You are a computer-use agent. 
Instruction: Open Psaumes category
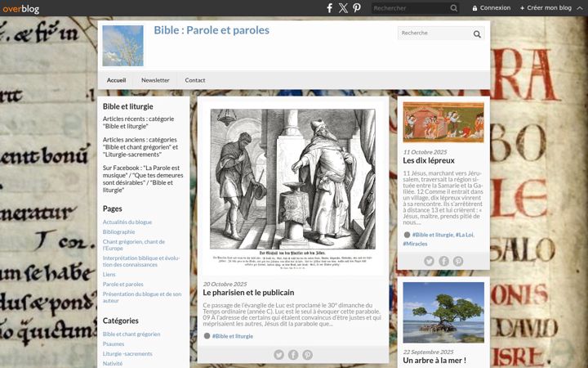114,343
